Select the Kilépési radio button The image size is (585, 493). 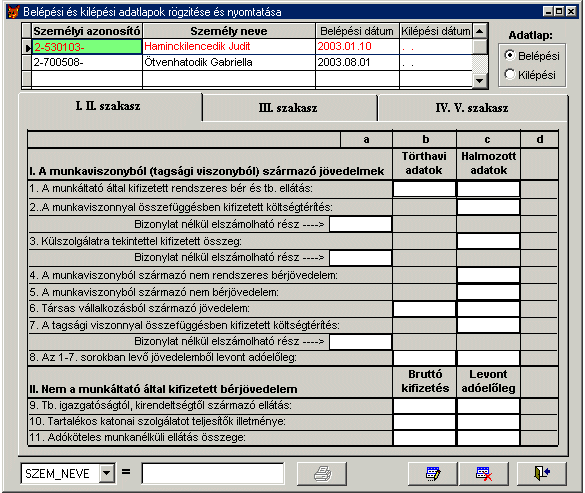(x=509, y=74)
